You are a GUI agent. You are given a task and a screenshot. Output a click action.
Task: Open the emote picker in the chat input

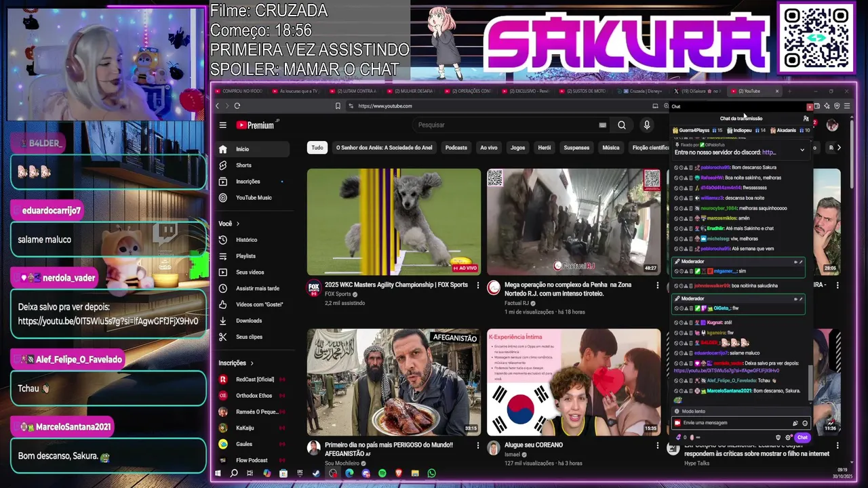805,423
